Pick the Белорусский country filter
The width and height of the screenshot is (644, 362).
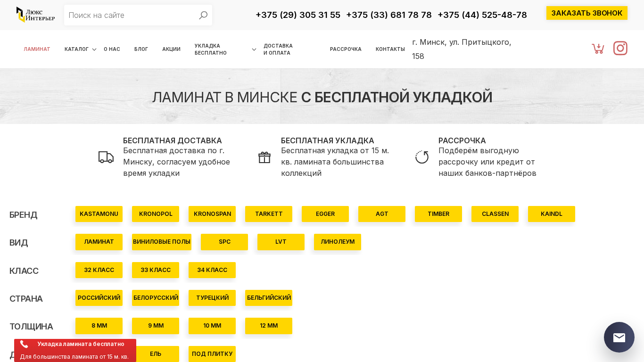(156, 298)
